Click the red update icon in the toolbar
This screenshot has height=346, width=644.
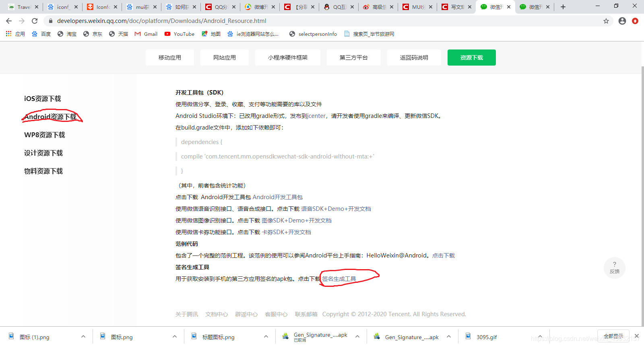[635, 21]
